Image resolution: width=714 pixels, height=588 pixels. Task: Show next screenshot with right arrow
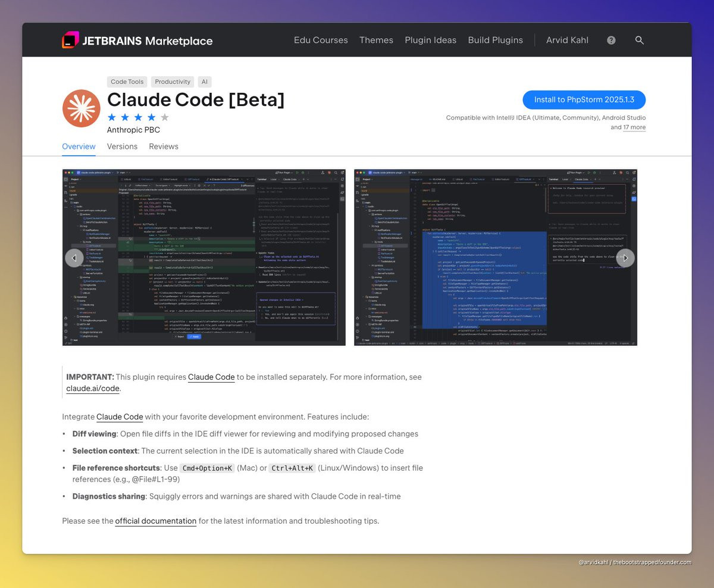tap(625, 258)
